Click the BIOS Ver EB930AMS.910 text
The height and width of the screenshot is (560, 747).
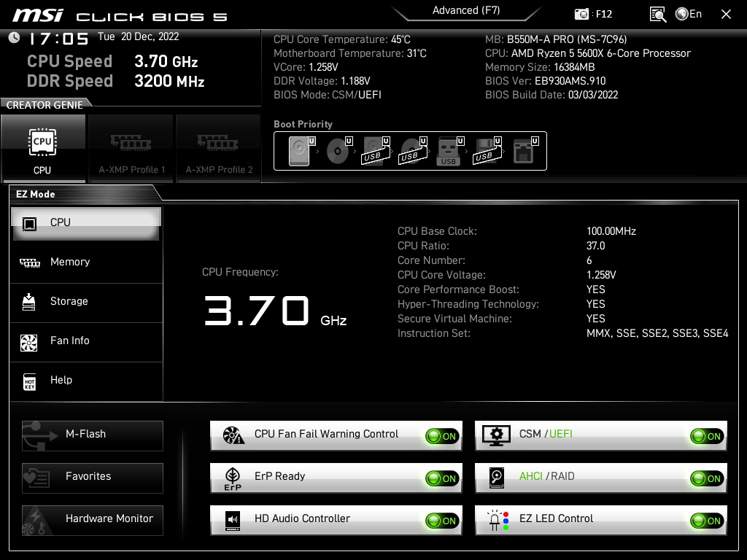(x=546, y=81)
